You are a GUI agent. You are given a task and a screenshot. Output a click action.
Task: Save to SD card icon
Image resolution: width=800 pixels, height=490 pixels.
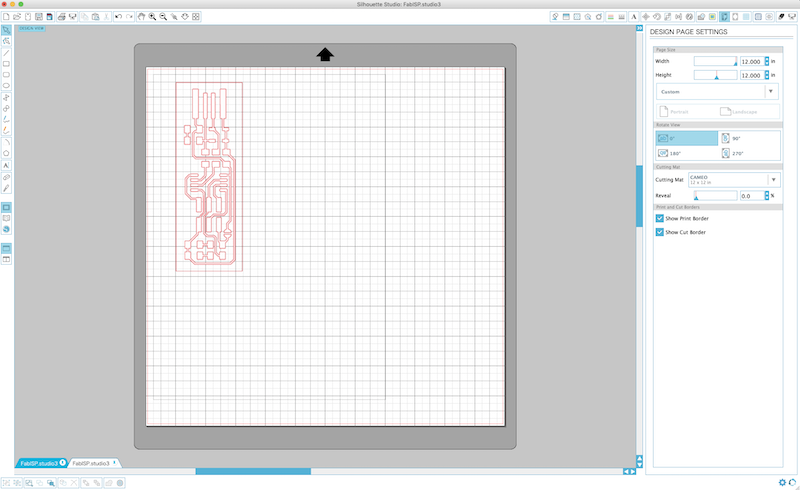coord(49,17)
